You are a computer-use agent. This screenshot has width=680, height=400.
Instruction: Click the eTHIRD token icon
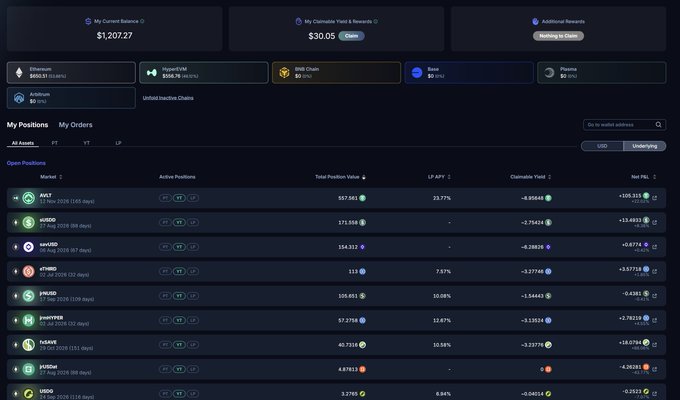point(29,272)
